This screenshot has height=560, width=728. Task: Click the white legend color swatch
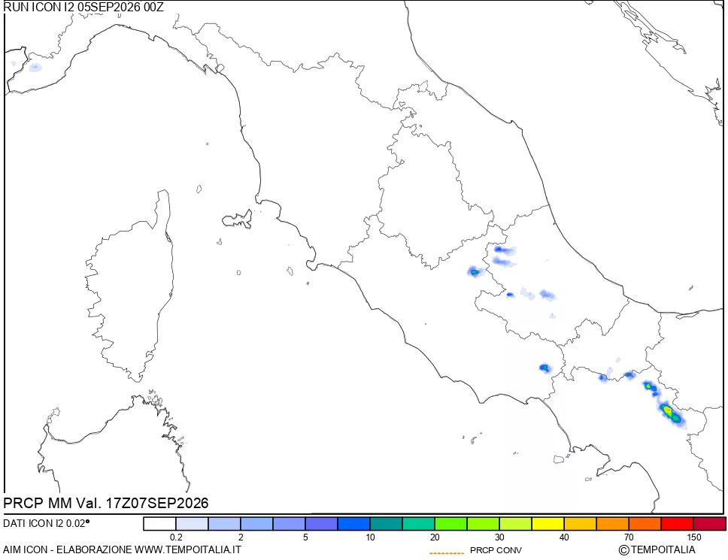159,524
